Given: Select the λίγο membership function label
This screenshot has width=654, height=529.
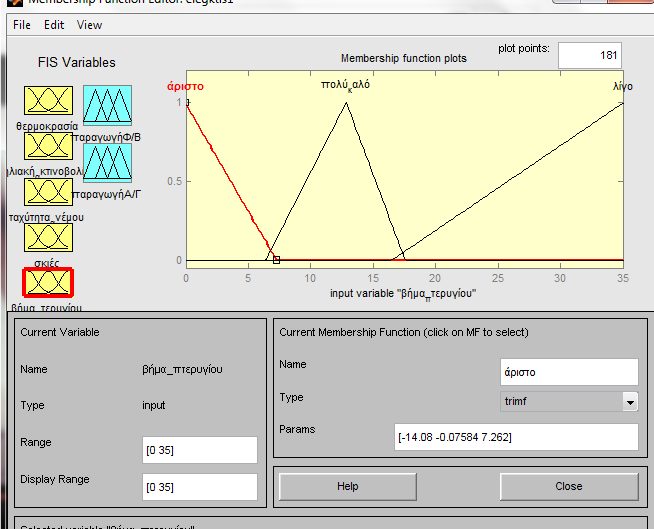Looking at the screenshot, I should click(x=623, y=86).
